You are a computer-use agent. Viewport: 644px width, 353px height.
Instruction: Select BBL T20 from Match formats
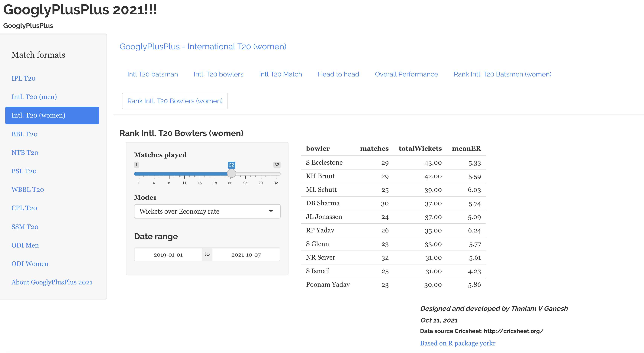(x=24, y=134)
